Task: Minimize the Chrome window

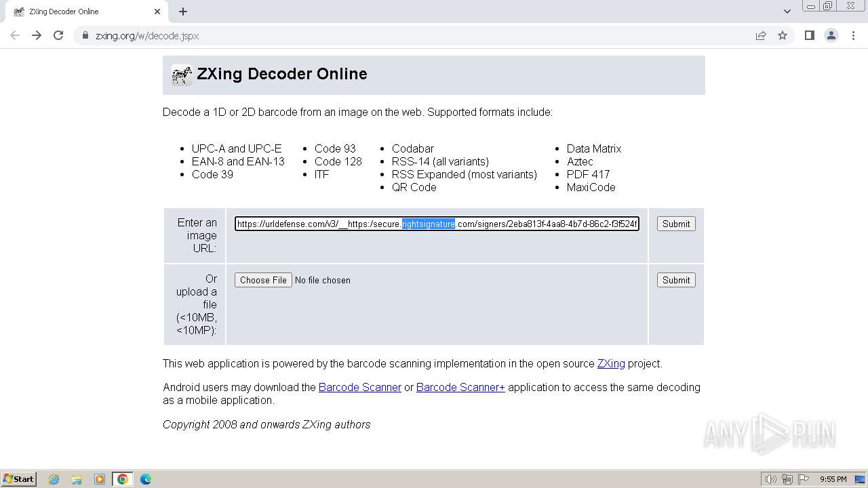Action: tap(810, 5)
